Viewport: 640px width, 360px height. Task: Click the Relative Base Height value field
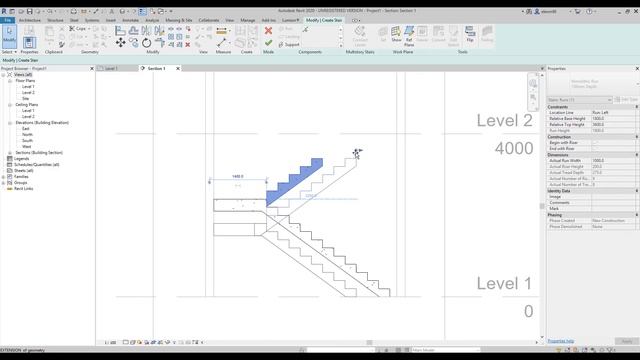(614, 118)
